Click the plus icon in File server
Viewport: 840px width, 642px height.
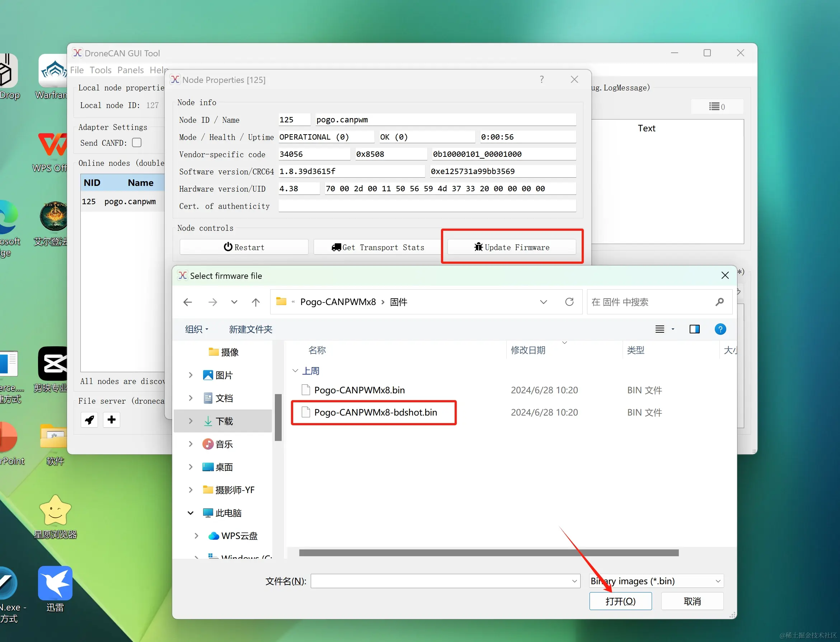click(x=112, y=420)
